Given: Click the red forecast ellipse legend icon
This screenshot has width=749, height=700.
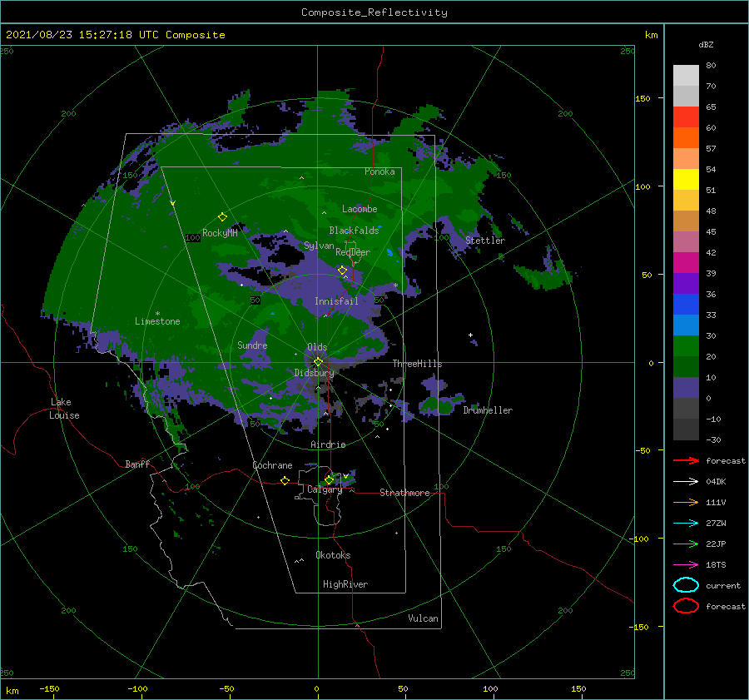Looking at the screenshot, I should (686, 605).
